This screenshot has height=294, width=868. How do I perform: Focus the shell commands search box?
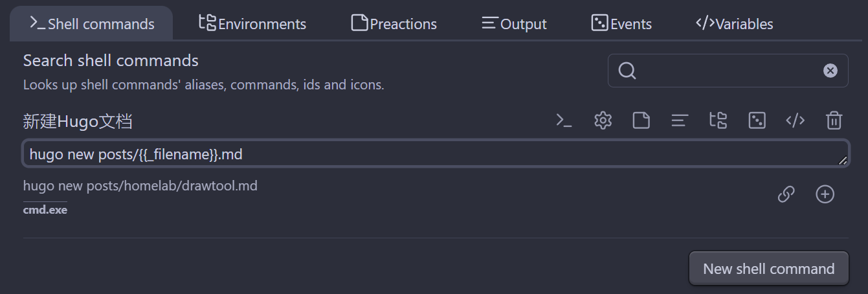(728, 71)
